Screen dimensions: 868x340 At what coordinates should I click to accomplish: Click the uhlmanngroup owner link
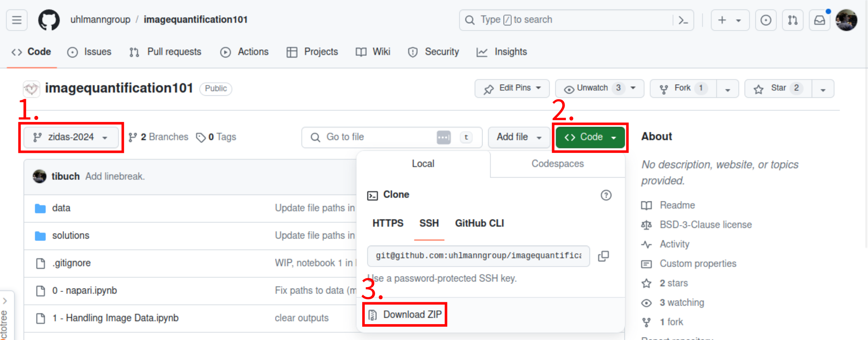[x=100, y=20]
